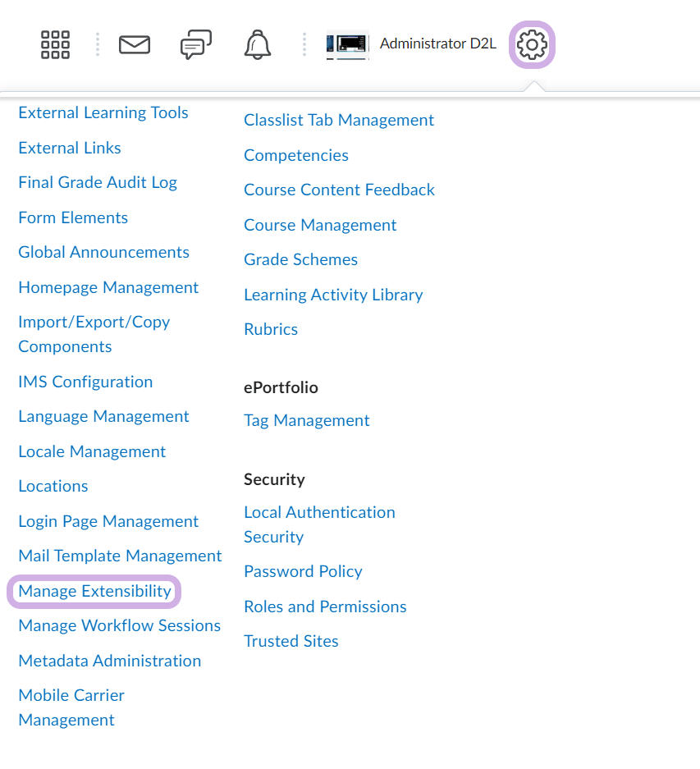Open Manage Extensibility
Viewport: 700px width, 769px height.
click(x=94, y=591)
